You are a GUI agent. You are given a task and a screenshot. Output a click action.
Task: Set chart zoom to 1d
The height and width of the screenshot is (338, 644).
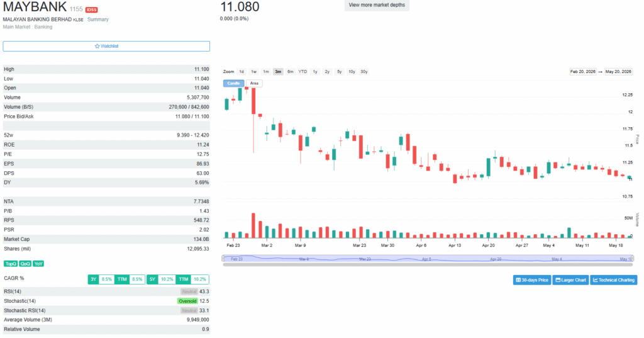pyautogui.click(x=241, y=72)
